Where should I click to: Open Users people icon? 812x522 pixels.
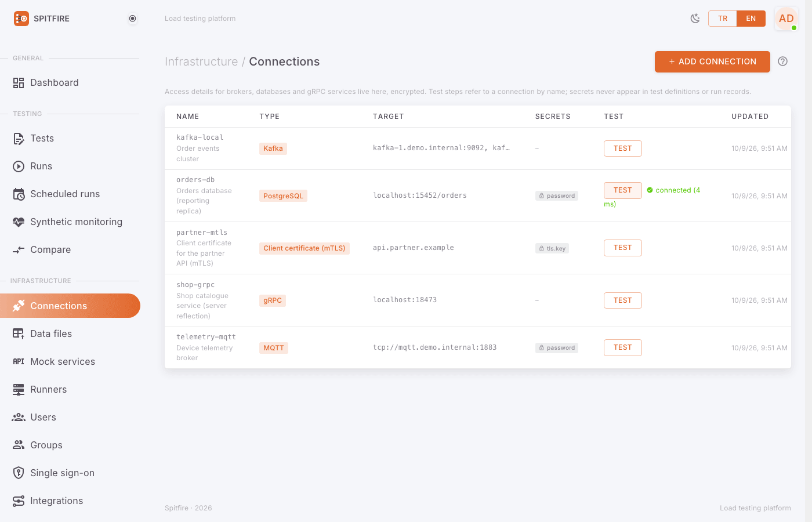19,417
